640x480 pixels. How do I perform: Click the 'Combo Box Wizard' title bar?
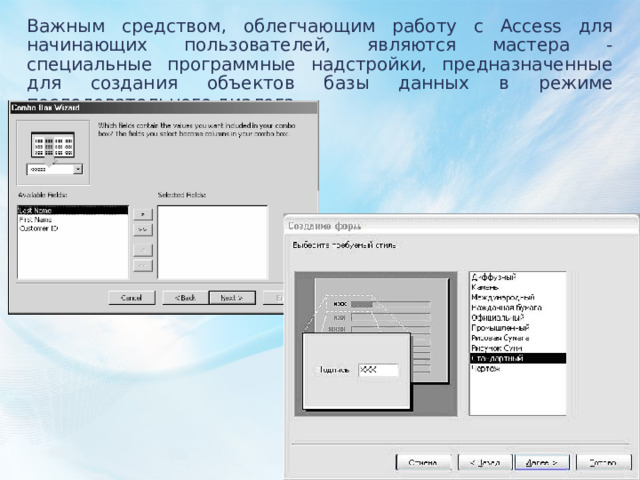pos(163,108)
